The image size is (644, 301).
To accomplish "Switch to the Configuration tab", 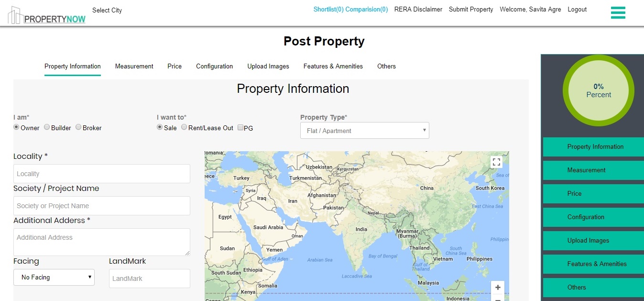I will pyautogui.click(x=215, y=67).
